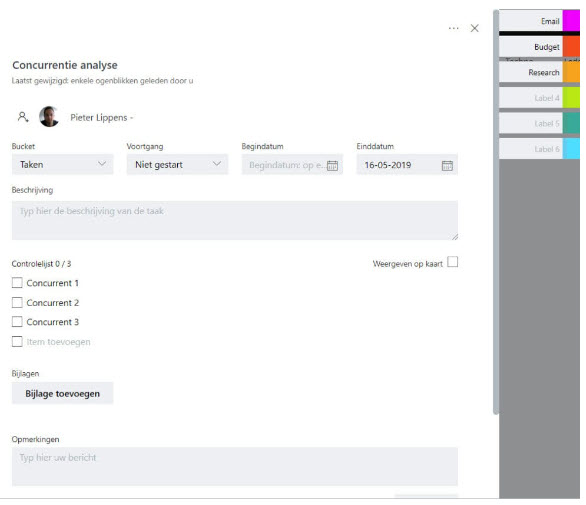Expand the Bucket dropdown showing Taken
The image size is (586, 505).
(62, 164)
